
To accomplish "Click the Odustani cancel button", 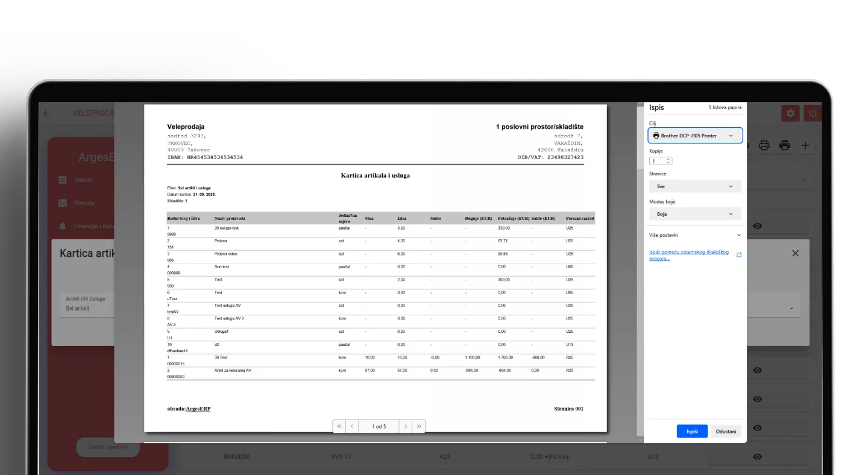I will coord(726,432).
